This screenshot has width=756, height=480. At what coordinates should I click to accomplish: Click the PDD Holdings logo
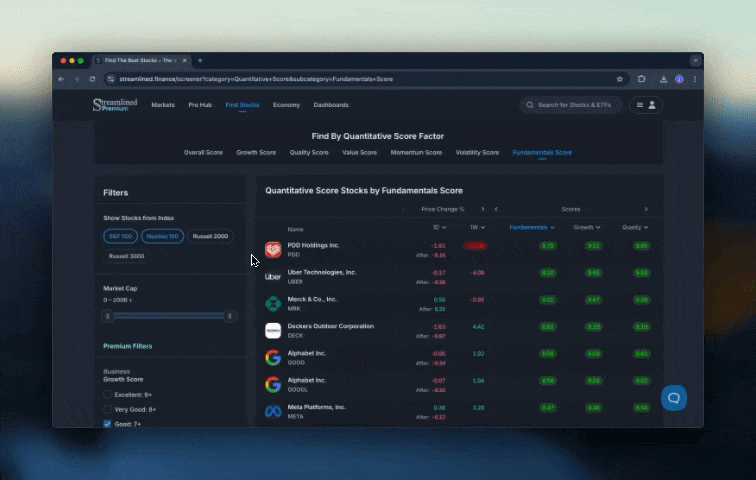273,250
